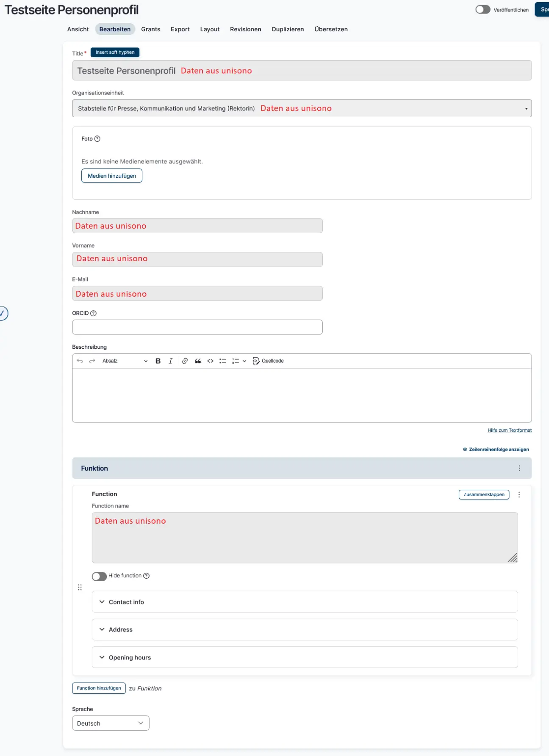The image size is (549, 756).
Task: Apply bold formatting in Beschreibung editor
Action: (158, 361)
